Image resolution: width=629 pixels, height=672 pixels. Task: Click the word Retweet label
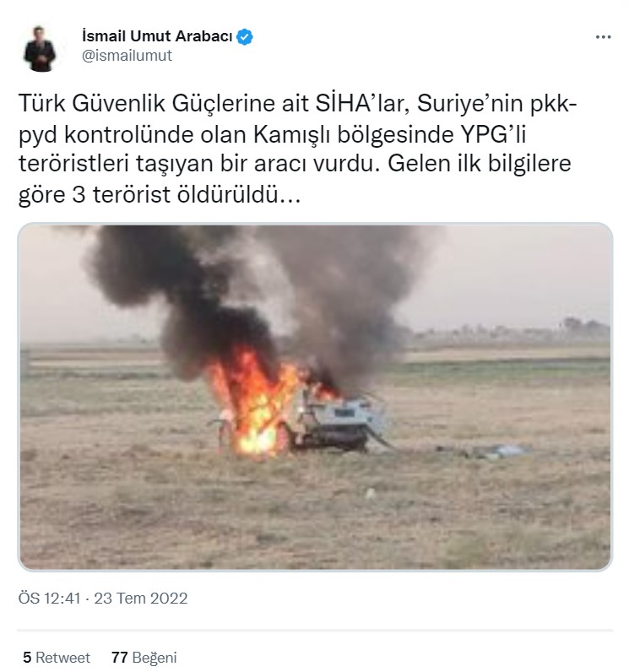(x=63, y=658)
